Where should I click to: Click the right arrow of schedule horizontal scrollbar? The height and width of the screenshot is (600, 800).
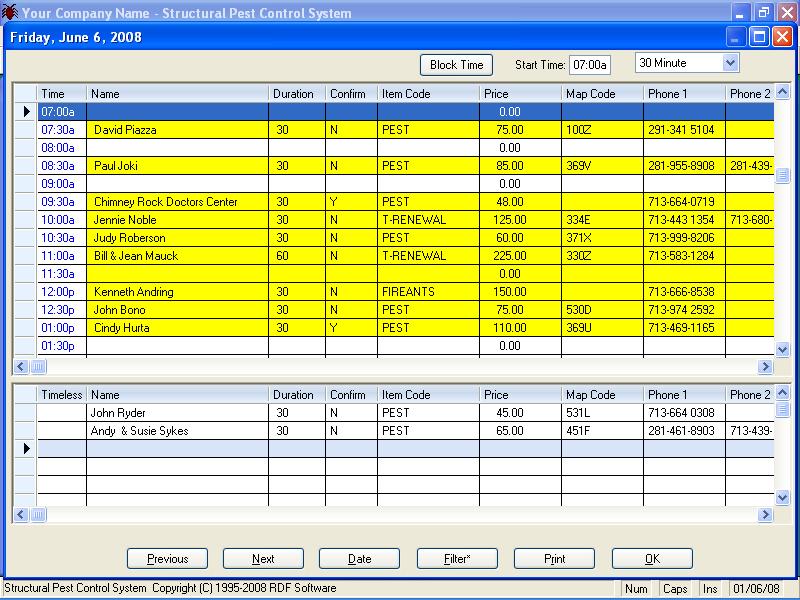tap(765, 366)
